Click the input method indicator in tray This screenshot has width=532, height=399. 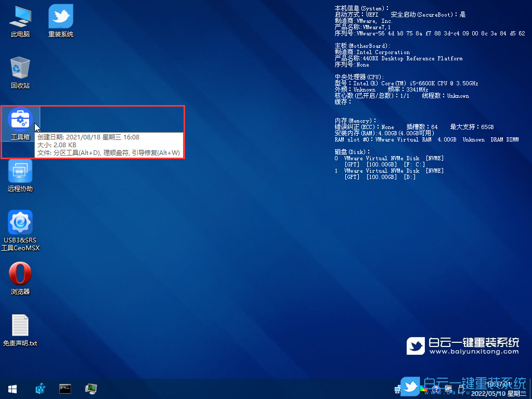click(x=448, y=388)
